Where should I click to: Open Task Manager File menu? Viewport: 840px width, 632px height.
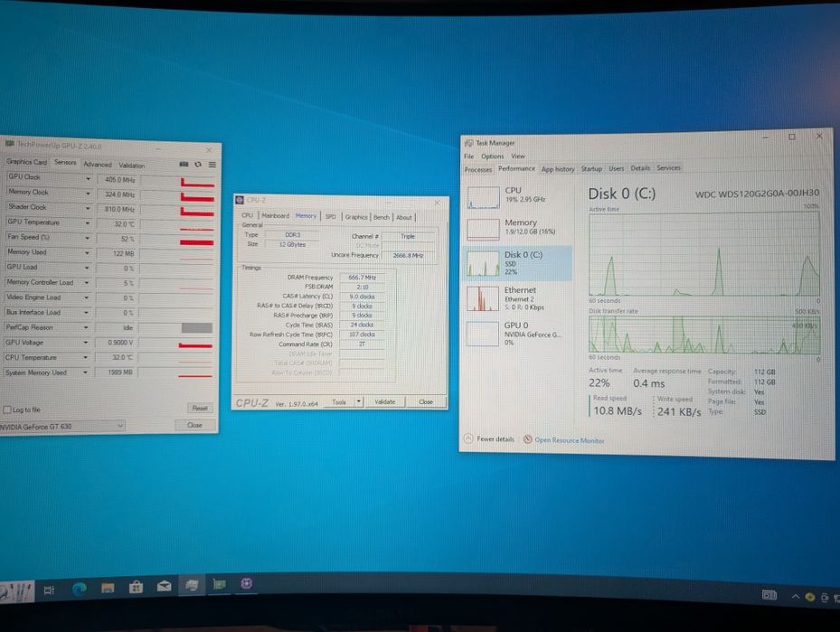[x=468, y=156]
